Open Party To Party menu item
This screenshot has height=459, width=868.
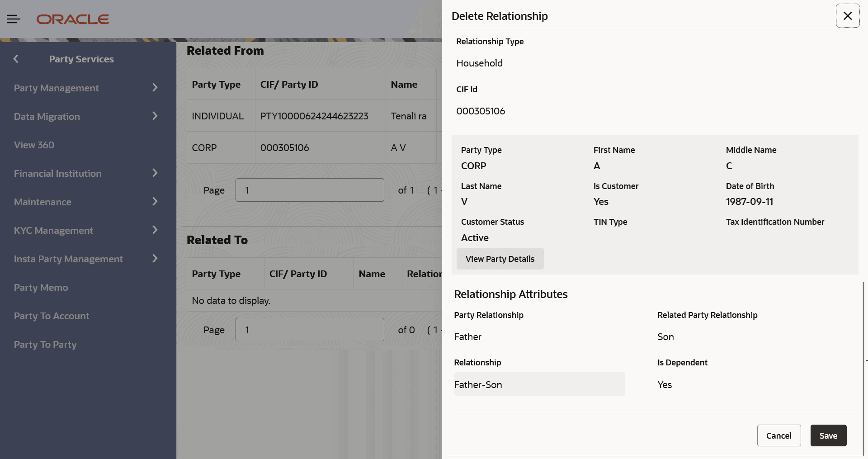[45, 345]
